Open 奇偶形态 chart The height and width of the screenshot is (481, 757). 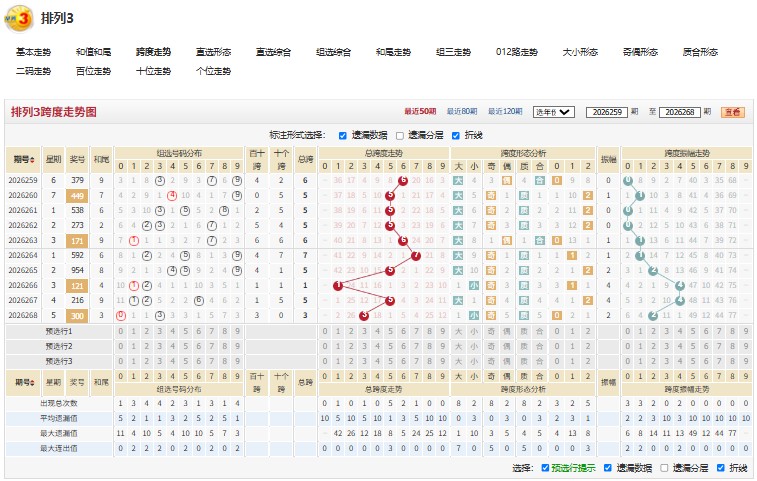pos(640,52)
